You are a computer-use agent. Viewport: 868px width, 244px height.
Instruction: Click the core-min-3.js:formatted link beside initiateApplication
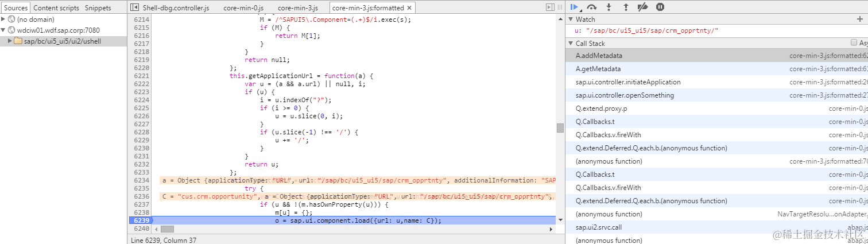(x=827, y=82)
